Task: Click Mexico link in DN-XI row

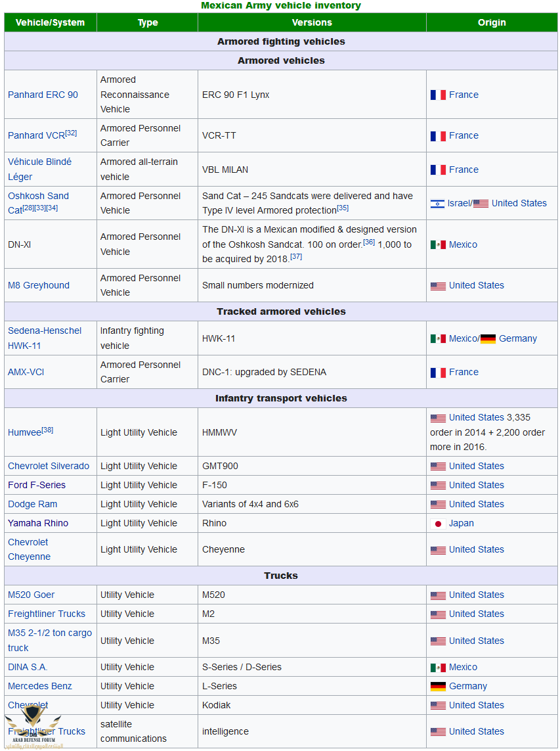Action: 463,244
